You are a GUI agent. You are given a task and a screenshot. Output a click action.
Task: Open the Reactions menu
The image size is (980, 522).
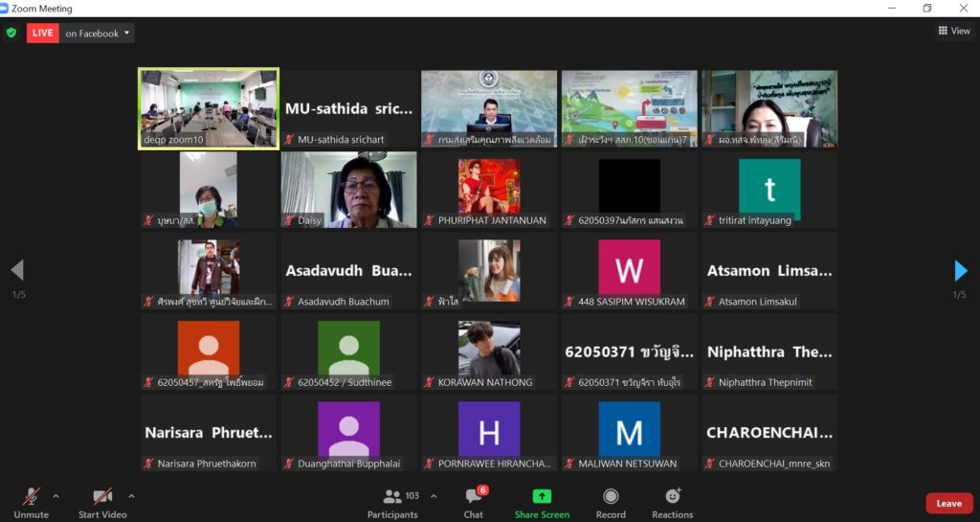pyautogui.click(x=673, y=497)
